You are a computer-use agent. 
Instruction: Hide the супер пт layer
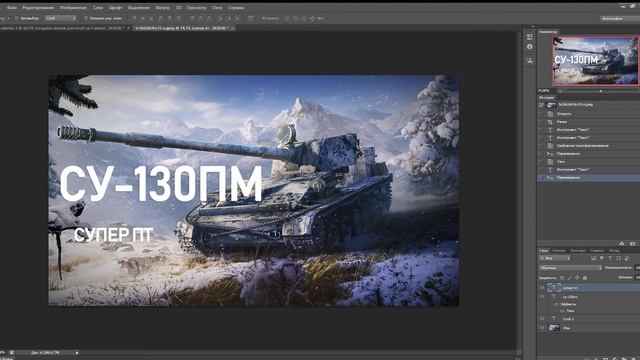coord(542,288)
